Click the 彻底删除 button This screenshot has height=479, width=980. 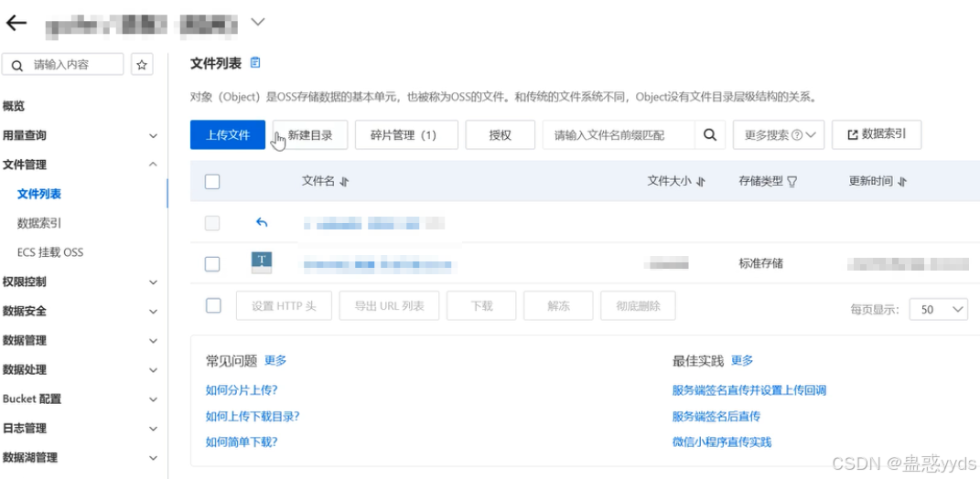[x=638, y=306]
